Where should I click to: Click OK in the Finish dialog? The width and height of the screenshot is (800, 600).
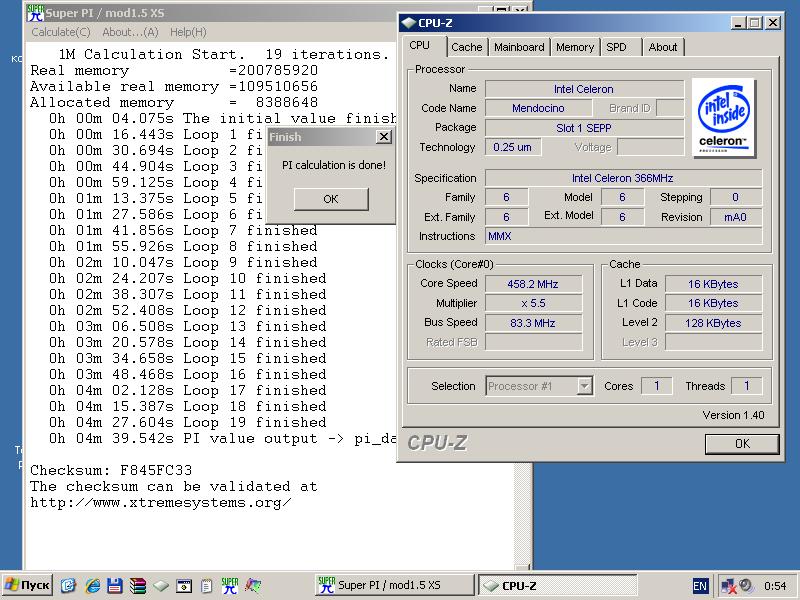(331, 199)
